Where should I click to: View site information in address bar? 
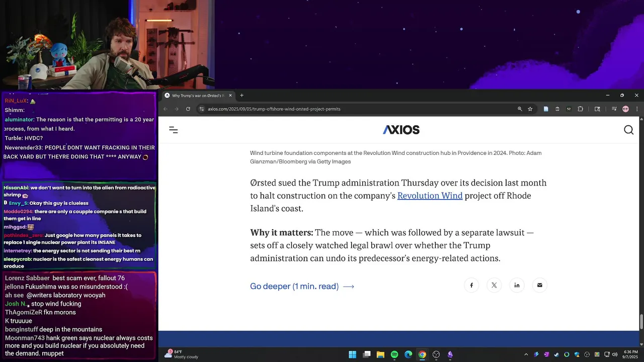coord(201,109)
